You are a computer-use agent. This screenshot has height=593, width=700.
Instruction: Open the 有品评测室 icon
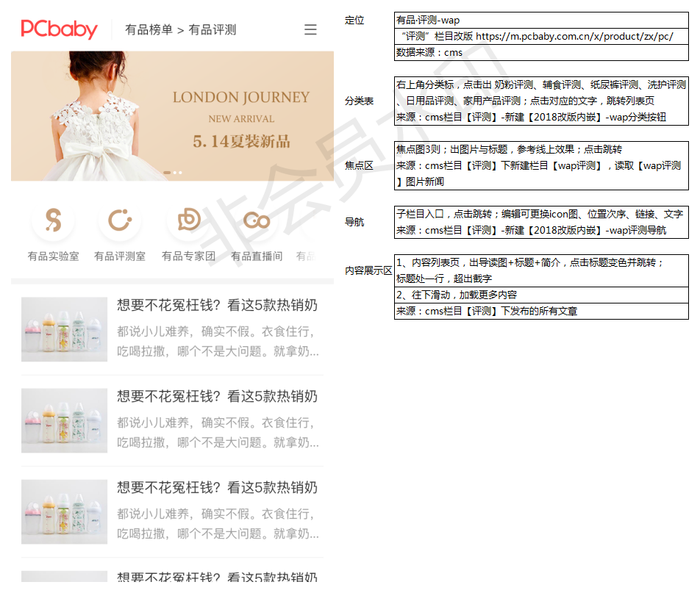pyautogui.click(x=119, y=220)
